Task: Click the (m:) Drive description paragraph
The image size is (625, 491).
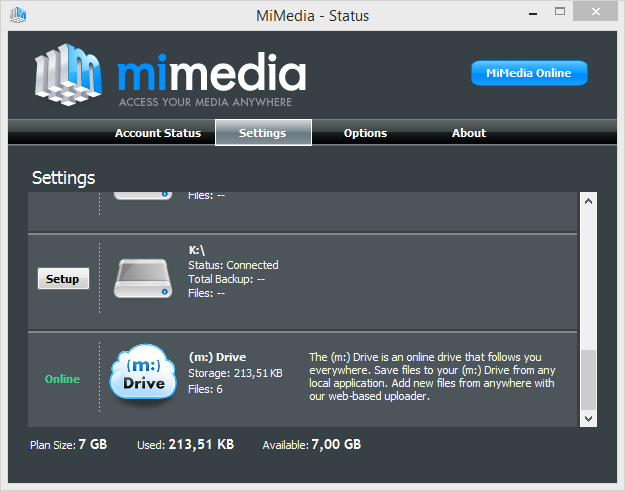Action: pos(432,377)
